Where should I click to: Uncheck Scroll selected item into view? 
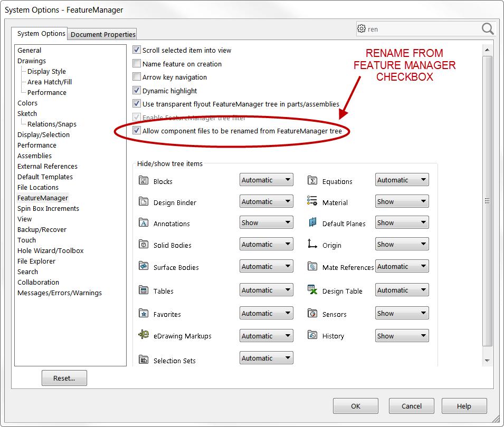pos(137,50)
